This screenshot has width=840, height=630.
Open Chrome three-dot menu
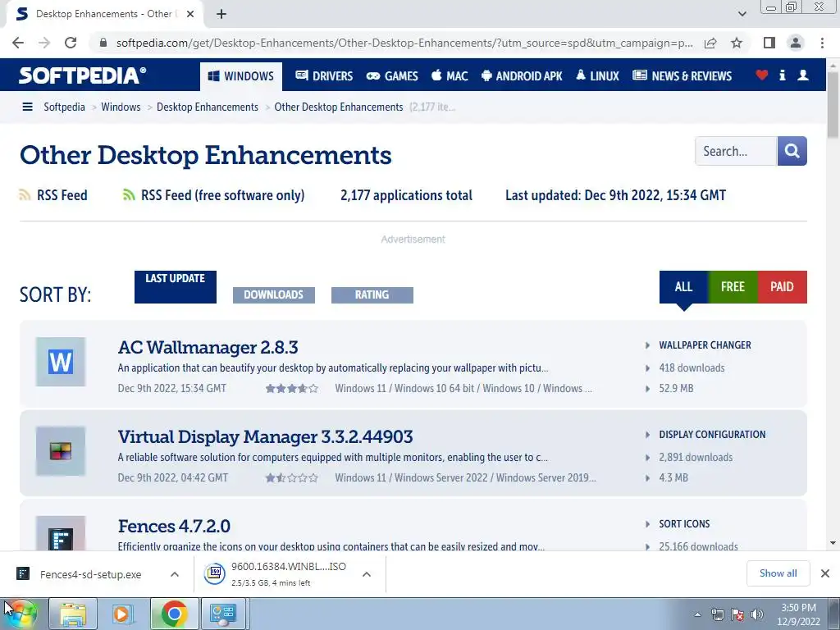point(822,43)
